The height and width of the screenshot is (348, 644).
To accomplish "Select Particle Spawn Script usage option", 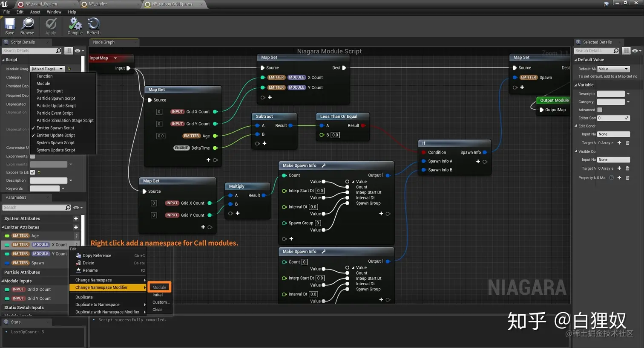I will coord(56,98).
